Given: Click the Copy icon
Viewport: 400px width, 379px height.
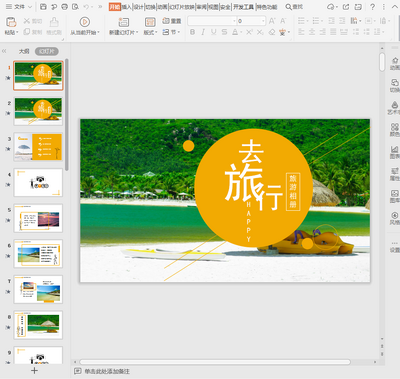Looking at the screenshot, I should coord(27,32).
